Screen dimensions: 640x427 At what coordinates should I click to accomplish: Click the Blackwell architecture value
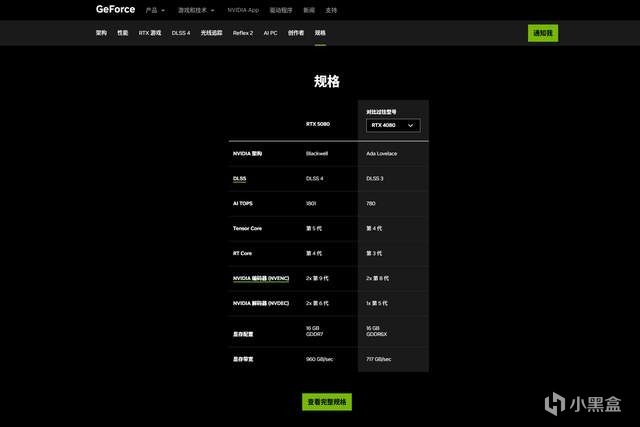317,153
